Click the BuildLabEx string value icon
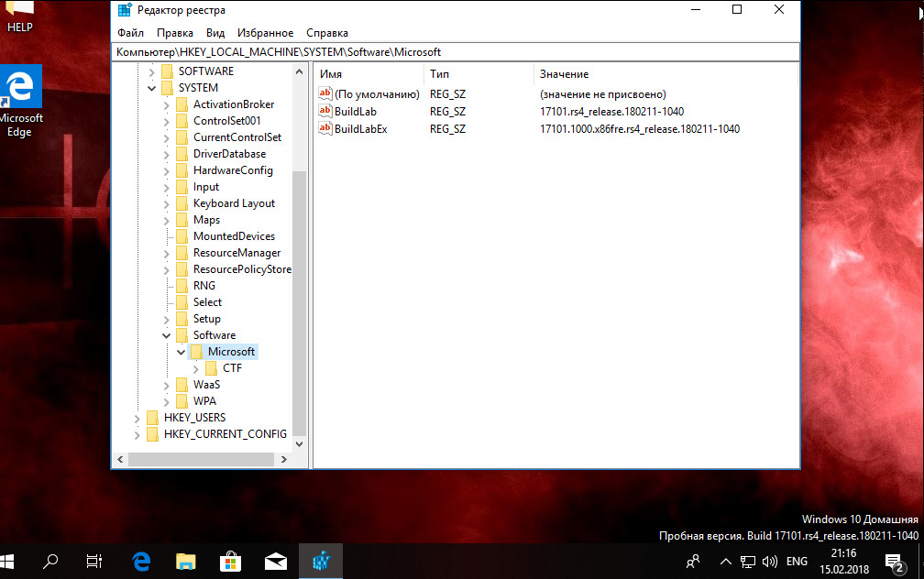 (325, 128)
